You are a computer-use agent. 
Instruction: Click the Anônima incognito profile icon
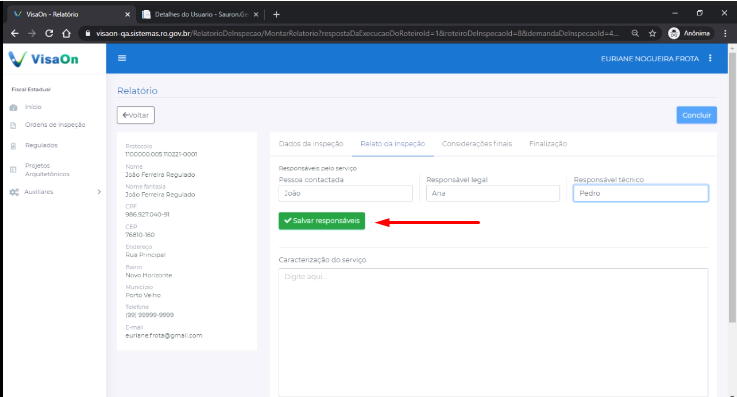click(674, 33)
